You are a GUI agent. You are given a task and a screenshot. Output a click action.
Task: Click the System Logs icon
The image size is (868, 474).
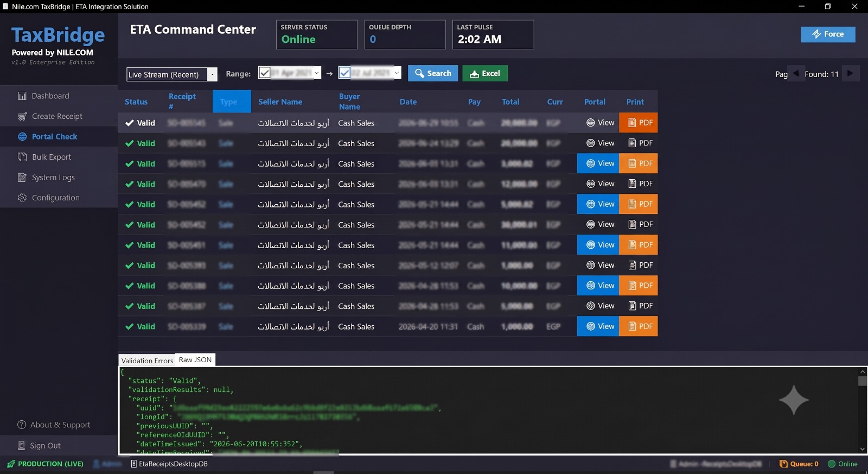(x=22, y=177)
